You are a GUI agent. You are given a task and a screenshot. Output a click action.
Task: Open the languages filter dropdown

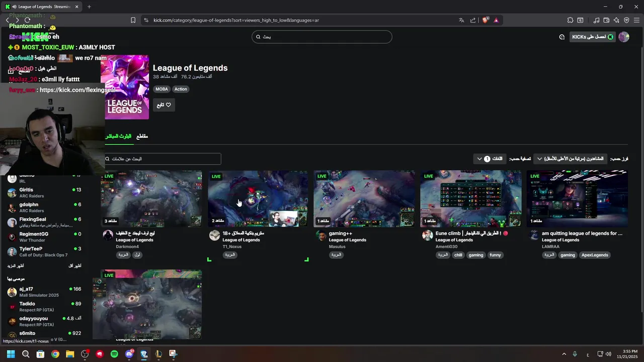(x=491, y=159)
